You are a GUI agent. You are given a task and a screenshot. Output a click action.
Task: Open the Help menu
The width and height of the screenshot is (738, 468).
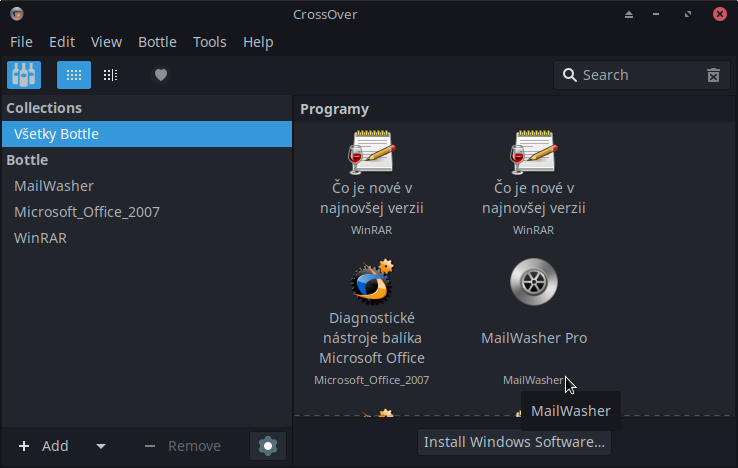click(258, 42)
